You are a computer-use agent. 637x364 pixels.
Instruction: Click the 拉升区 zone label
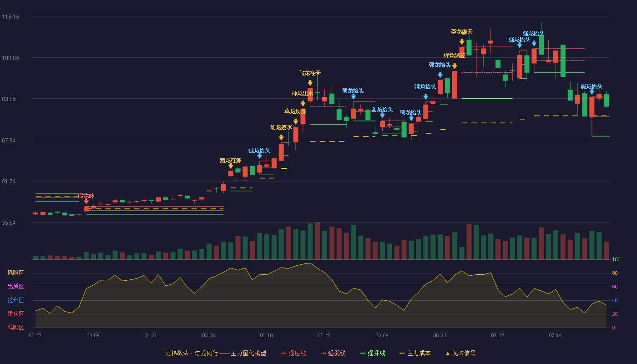[x=15, y=300]
